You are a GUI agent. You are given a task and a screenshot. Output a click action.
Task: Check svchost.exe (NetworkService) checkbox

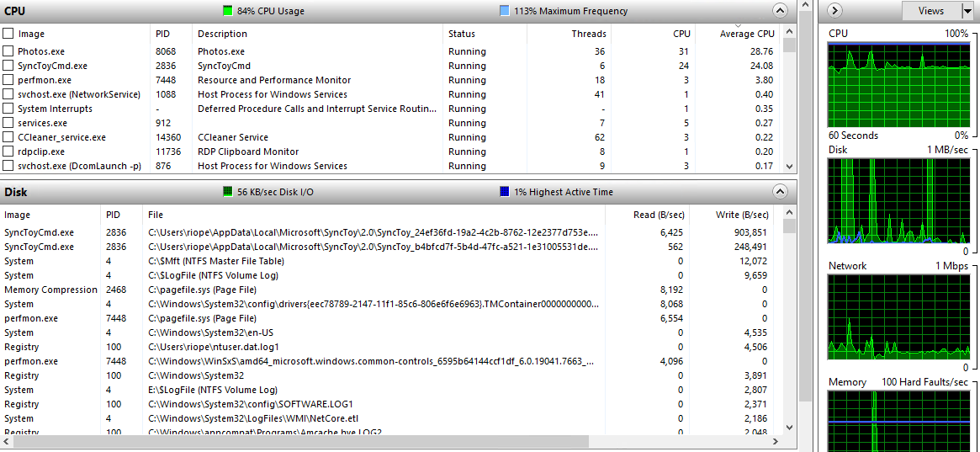(8, 94)
